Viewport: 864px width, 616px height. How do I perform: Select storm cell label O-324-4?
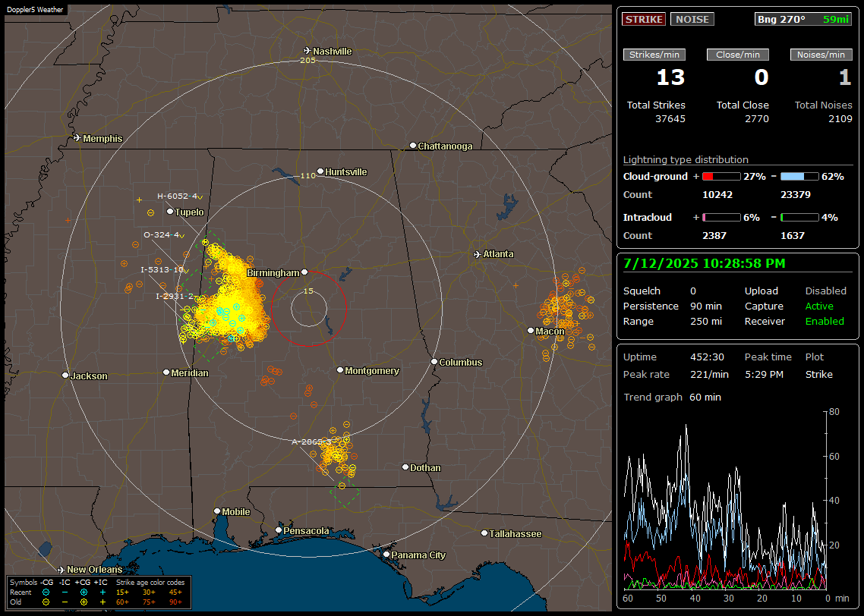(161, 234)
